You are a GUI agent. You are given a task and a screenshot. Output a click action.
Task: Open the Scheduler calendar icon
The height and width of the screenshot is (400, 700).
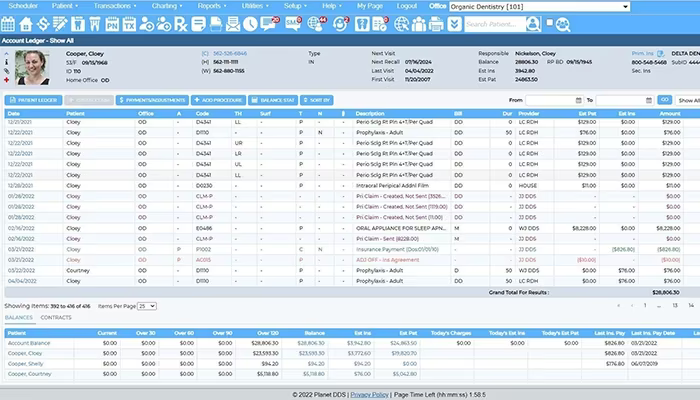click(8, 24)
